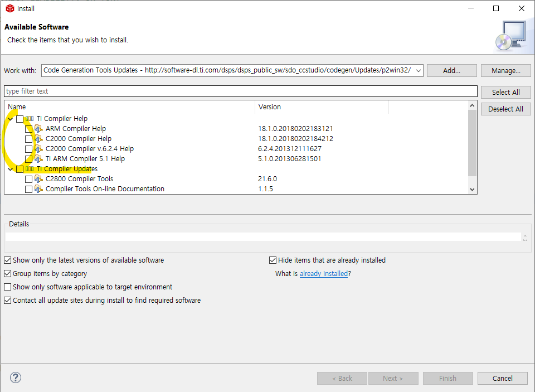This screenshot has height=392, width=535.
Task: Click the Work with URL combo field
Action: (x=232, y=70)
